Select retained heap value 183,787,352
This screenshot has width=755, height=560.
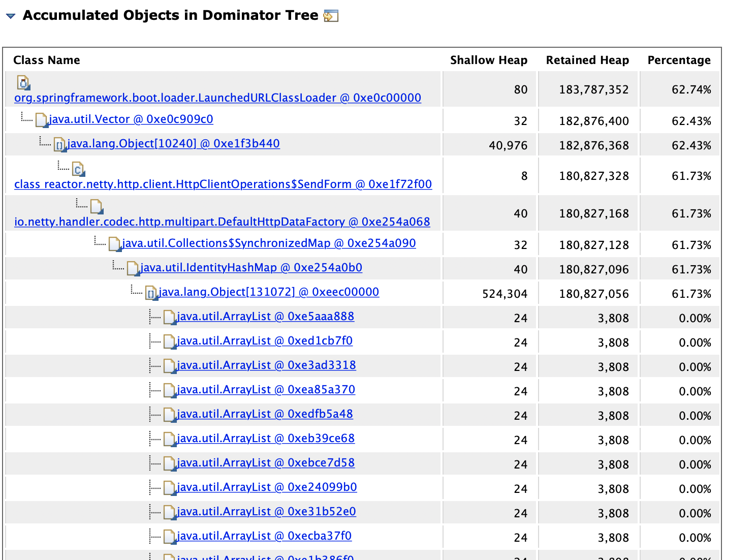[594, 89]
